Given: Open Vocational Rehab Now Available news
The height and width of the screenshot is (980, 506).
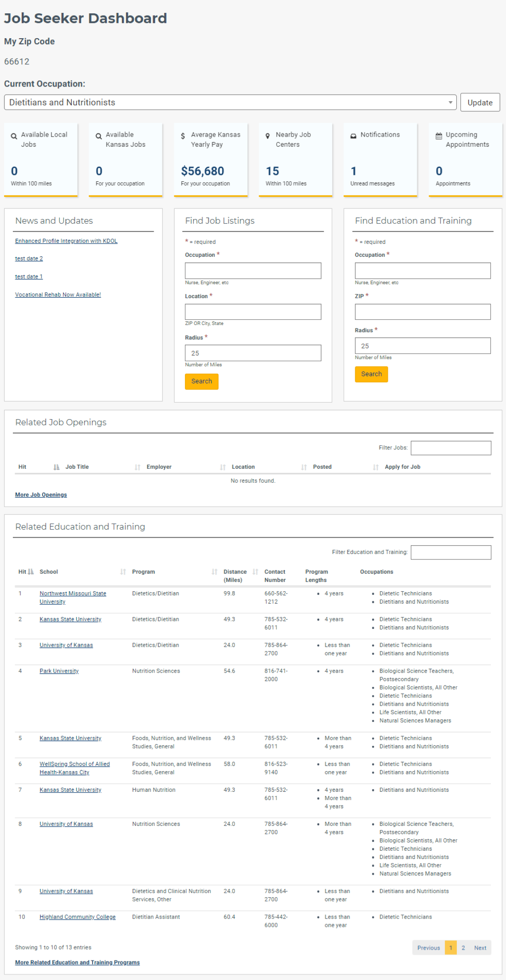Looking at the screenshot, I should click(x=58, y=295).
